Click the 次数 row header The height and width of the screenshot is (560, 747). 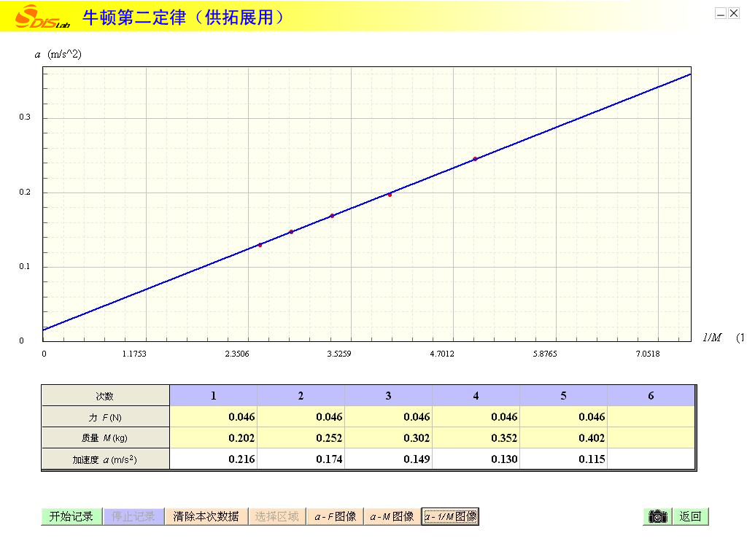point(105,396)
